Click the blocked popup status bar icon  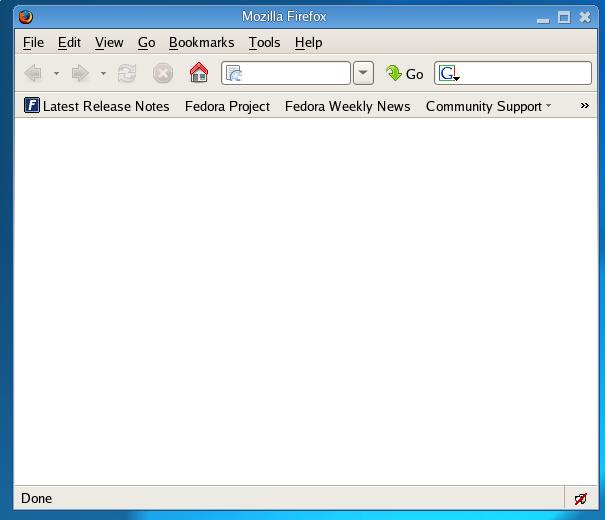point(580,498)
